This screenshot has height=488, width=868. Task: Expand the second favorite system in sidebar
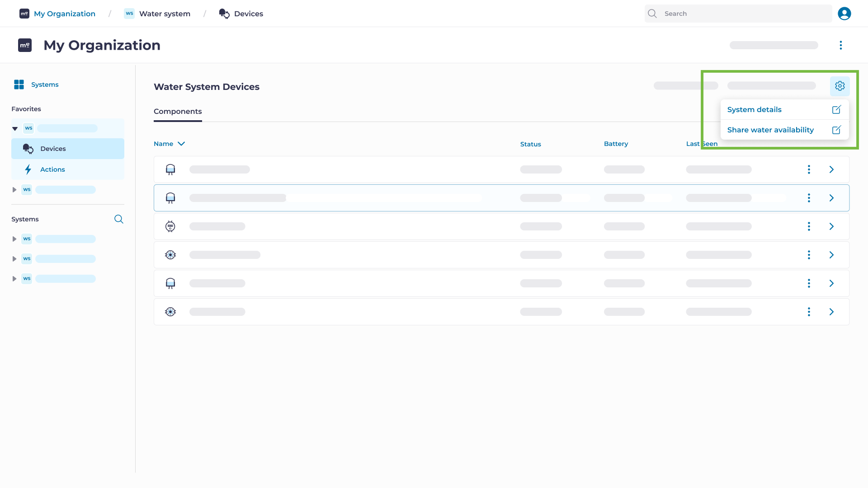click(14, 190)
